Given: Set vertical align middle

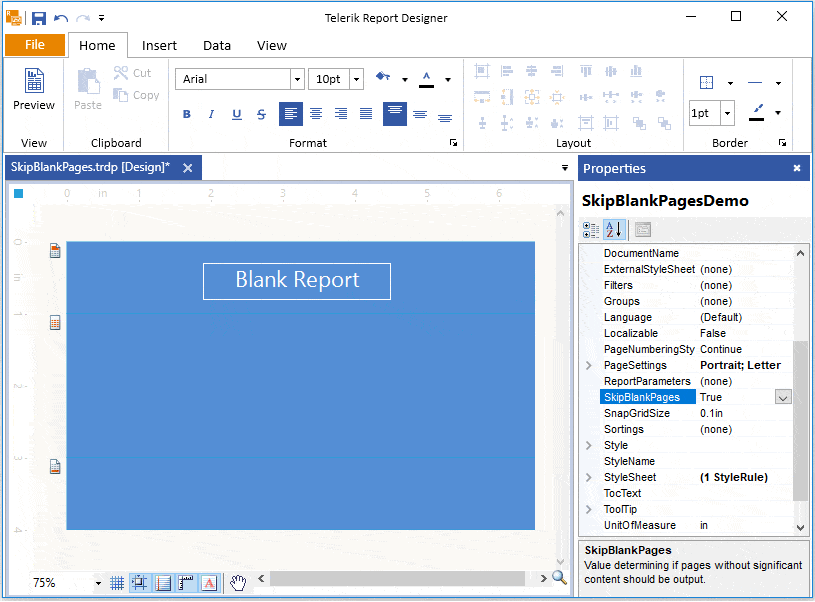Looking at the screenshot, I should point(420,114).
